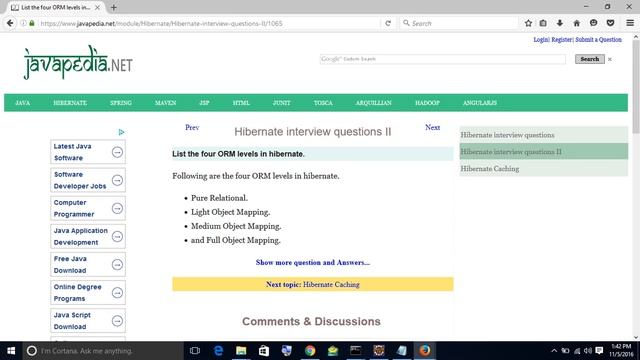Open the Firefox hamburger menu
This screenshot has width=640, height=360.
pos(630,23)
